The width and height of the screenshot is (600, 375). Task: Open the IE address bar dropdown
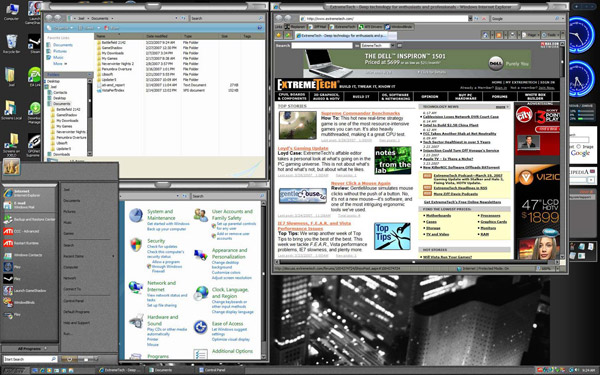470,18
